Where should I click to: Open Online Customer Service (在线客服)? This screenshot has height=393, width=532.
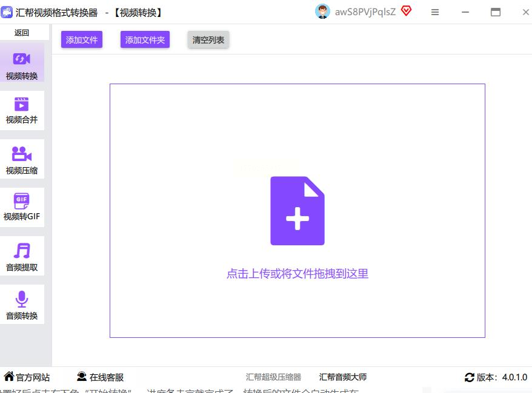tap(100, 377)
